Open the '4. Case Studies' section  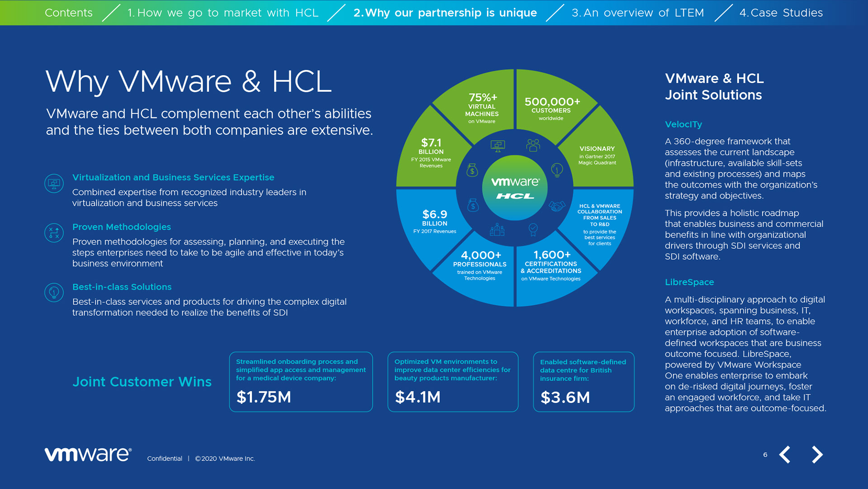coord(781,13)
